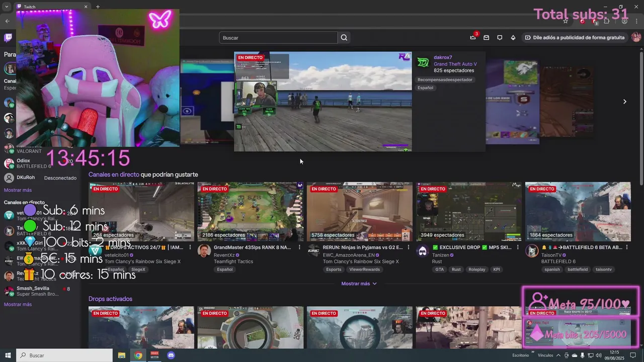644x362 pixels.
Task: Click Mostrar más below Smash_Sevilla
Action: click(x=18, y=304)
